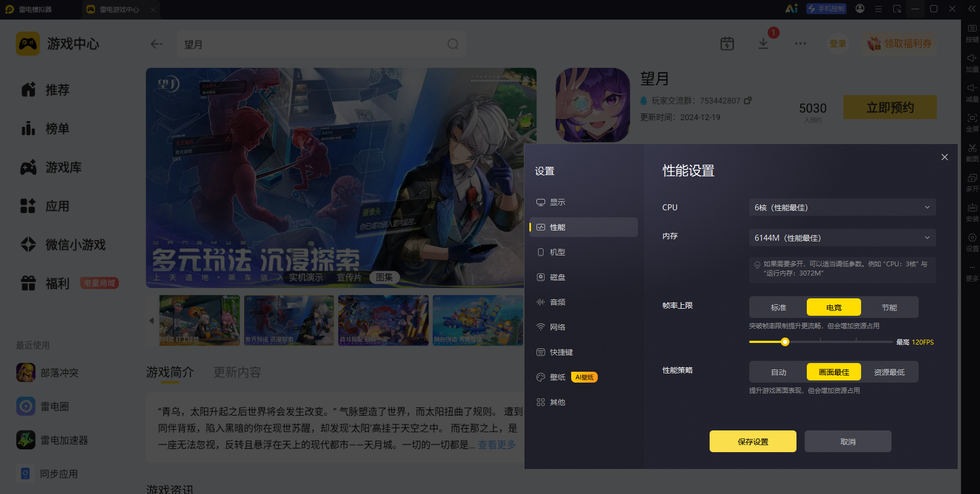Expand the 内存 memory dropdown
Screen dimensions: 980x494
click(x=842, y=237)
